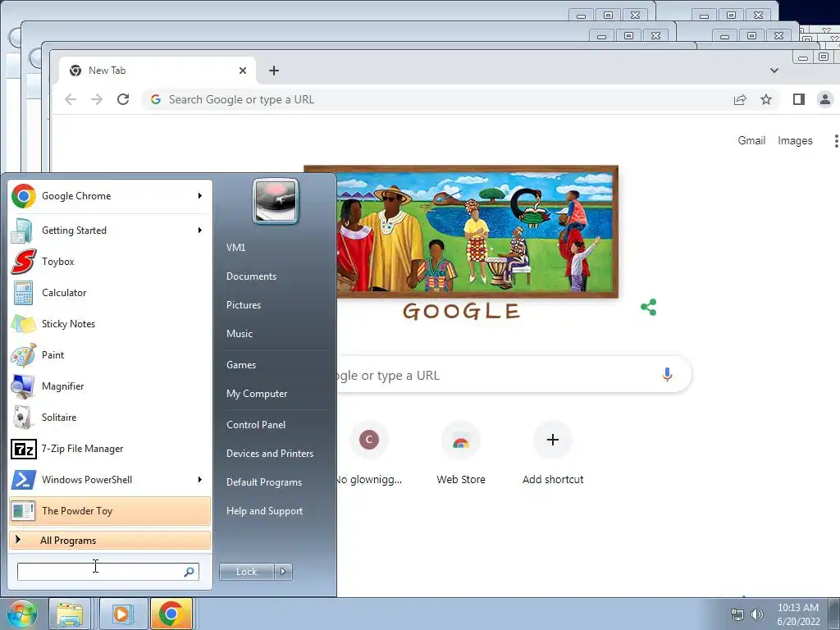Start the Magnifier tool

tap(110, 386)
